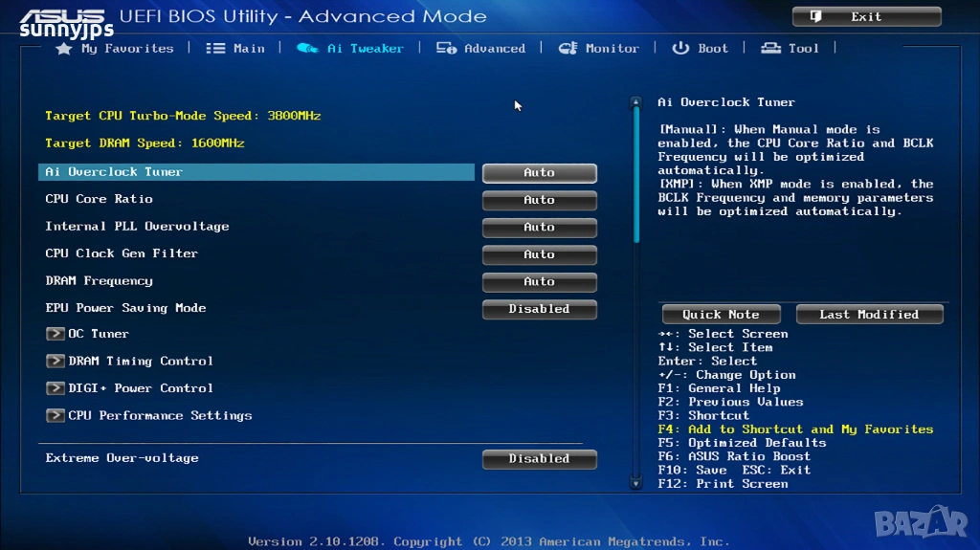Click the Ai Tweaker tab icon

point(307,49)
